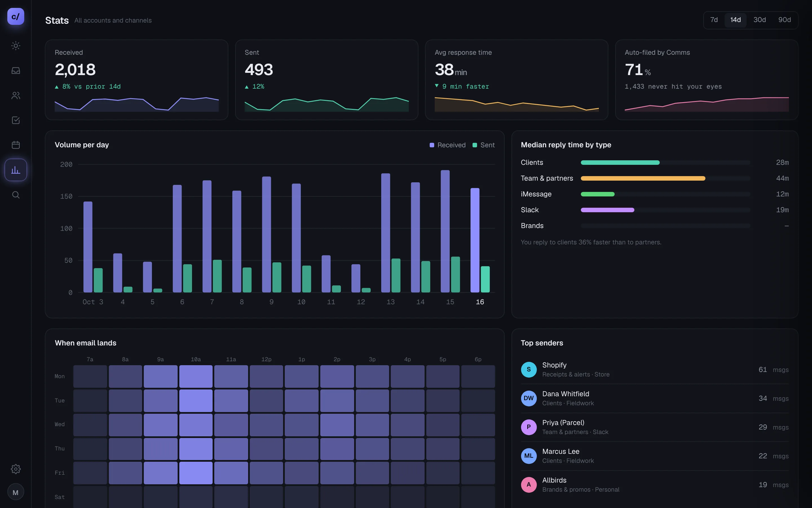The height and width of the screenshot is (508, 812).
Task: Select the Stats bar chart icon
Action: click(x=16, y=170)
